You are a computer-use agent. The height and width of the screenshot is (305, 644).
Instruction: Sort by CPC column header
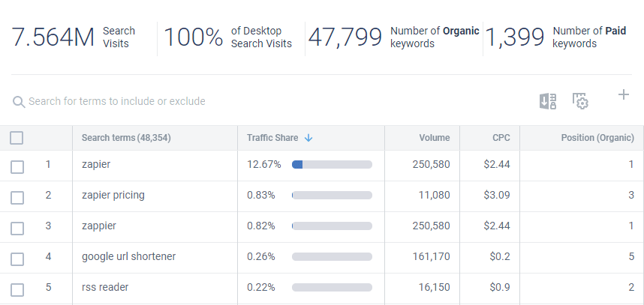[x=501, y=138]
